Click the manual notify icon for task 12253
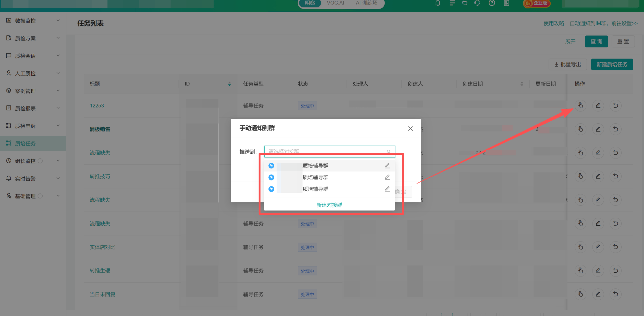The height and width of the screenshot is (316, 644). pyautogui.click(x=580, y=105)
